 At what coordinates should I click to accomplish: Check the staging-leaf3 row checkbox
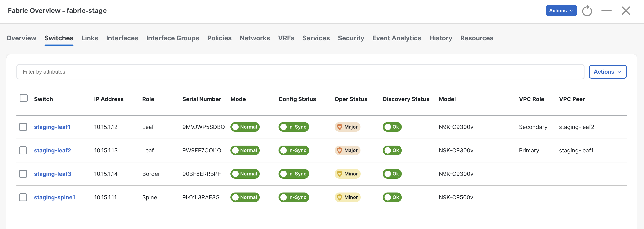coord(23,174)
